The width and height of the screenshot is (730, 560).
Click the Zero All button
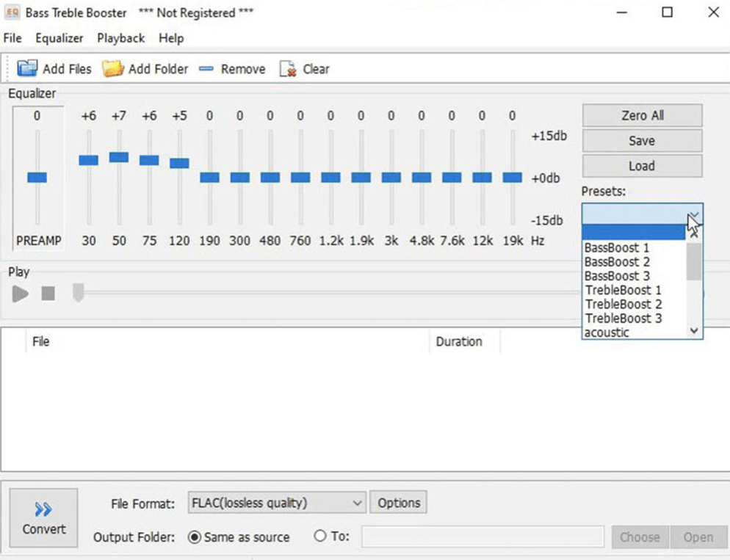tap(643, 115)
